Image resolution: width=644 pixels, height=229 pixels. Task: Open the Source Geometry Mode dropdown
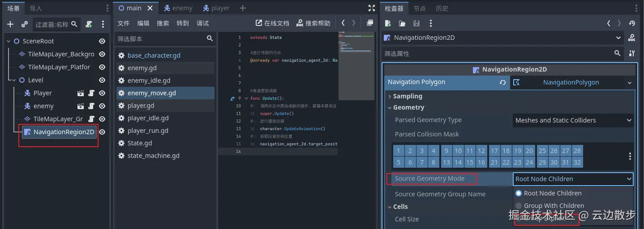(x=573, y=179)
